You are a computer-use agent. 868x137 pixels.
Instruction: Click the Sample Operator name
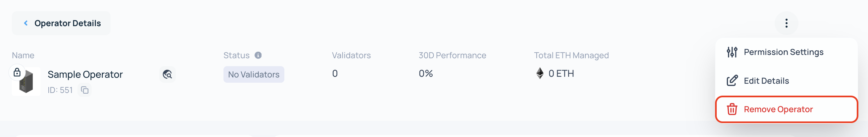85,74
